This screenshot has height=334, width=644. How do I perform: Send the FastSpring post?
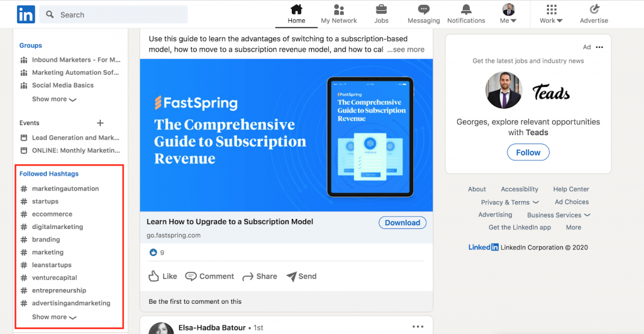(301, 276)
